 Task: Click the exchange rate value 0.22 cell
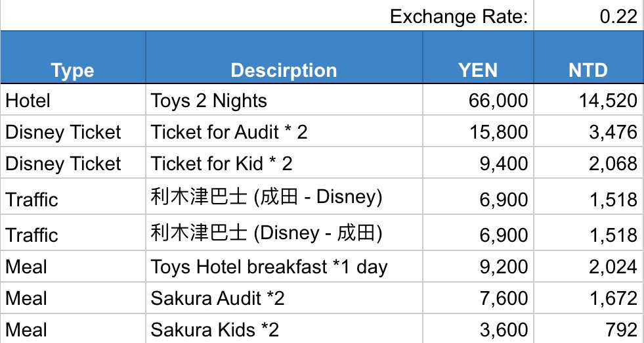588,16
